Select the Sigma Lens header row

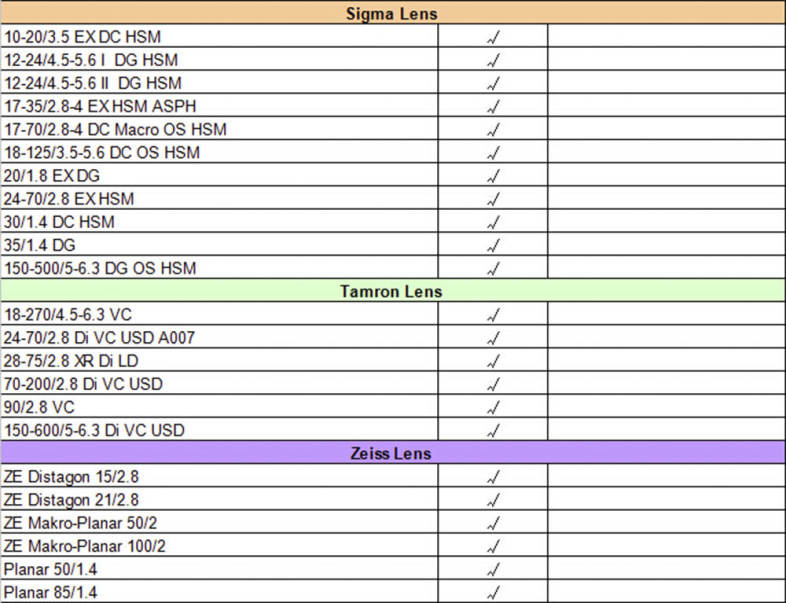(x=392, y=13)
